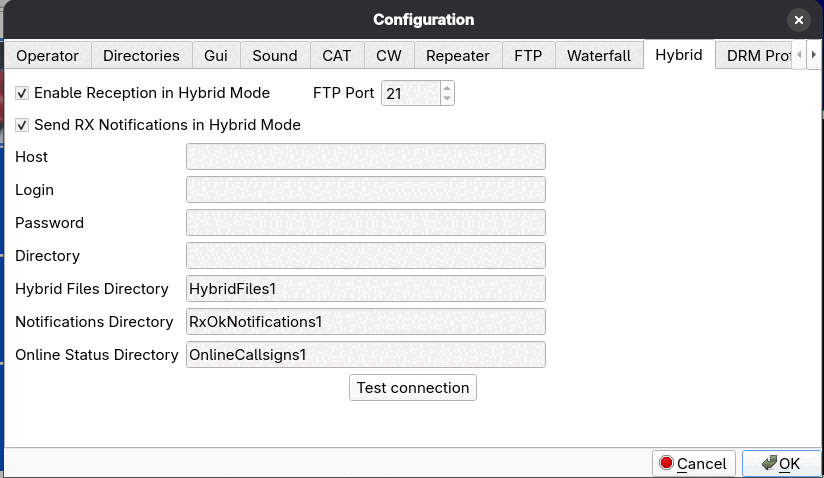Focus the Password input field
This screenshot has height=478, width=824.
[x=366, y=223]
